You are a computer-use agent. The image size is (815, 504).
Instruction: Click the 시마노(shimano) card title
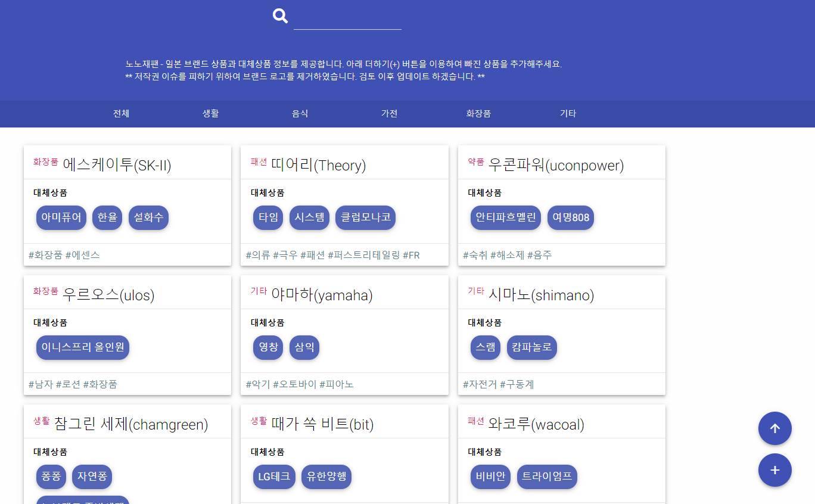pyautogui.click(x=541, y=294)
